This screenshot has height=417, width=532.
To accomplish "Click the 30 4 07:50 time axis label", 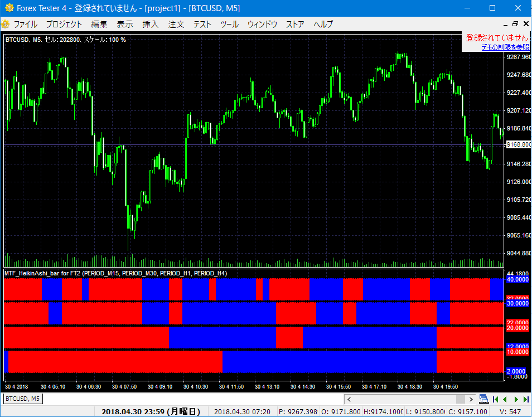I will (124, 387).
